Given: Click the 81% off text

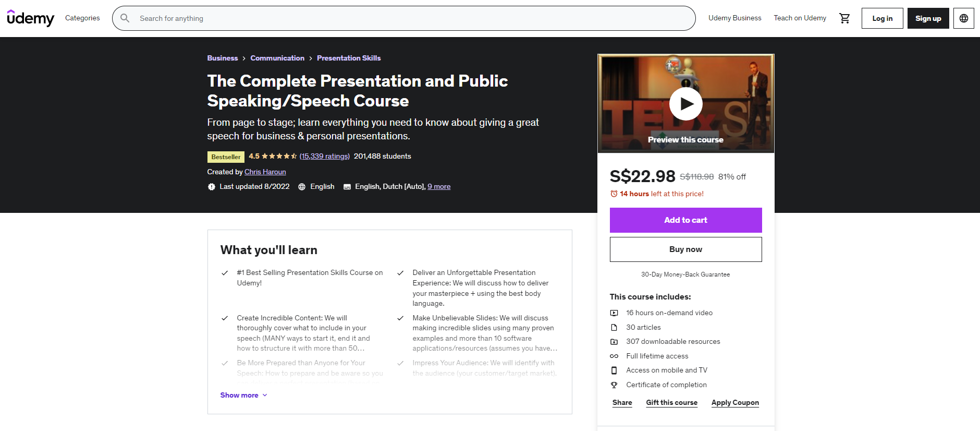Looking at the screenshot, I should coord(732,177).
